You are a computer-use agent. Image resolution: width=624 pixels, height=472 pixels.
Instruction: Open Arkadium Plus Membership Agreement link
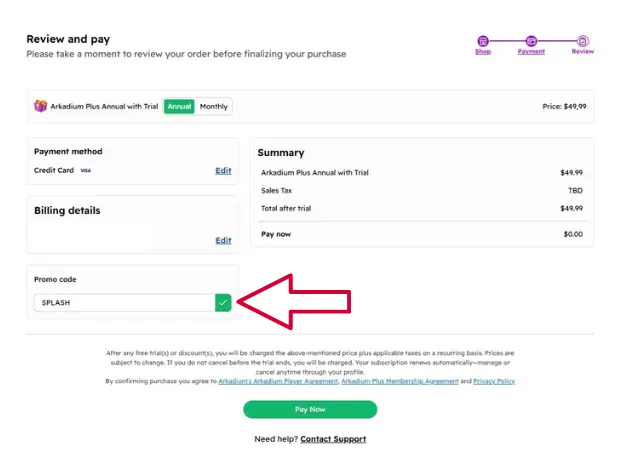coord(400,381)
